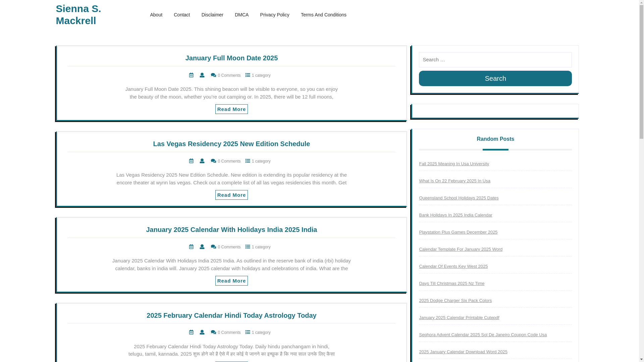Click comments bubble icon under January Full Moon post

click(x=213, y=75)
